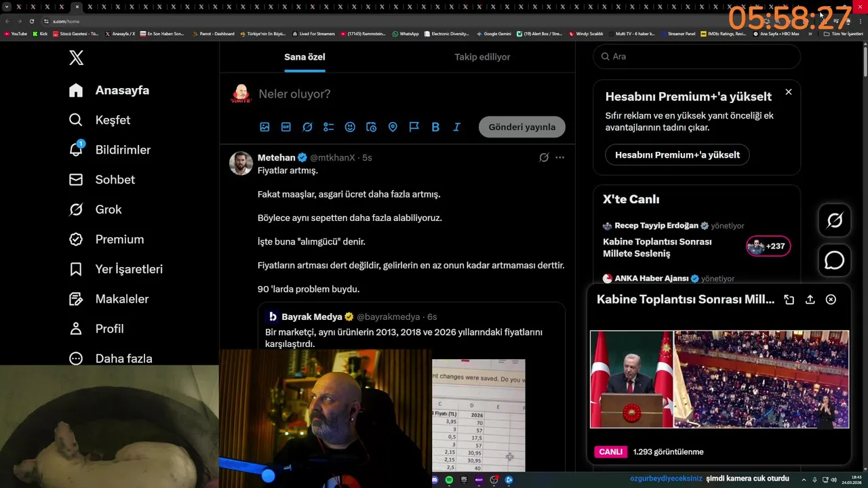Image resolution: width=868 pixels, height=488 pixels.
Task: Open YouTube bookmark
Action: 16,33
